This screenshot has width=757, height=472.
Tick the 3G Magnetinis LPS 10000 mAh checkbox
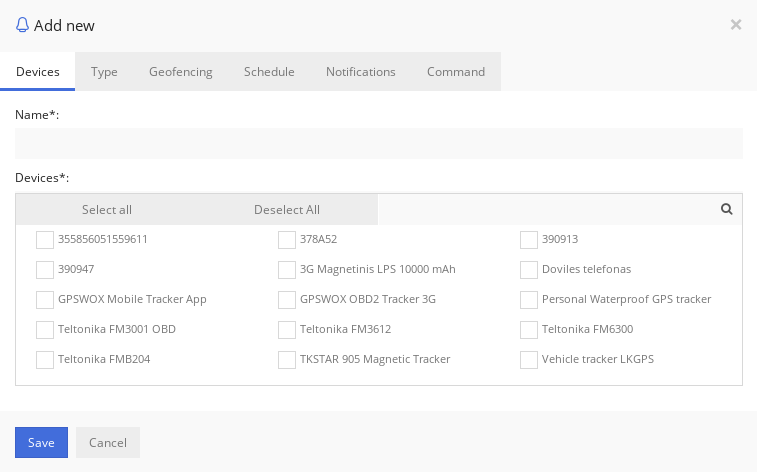pyautogui.click(x=287, y=270)
